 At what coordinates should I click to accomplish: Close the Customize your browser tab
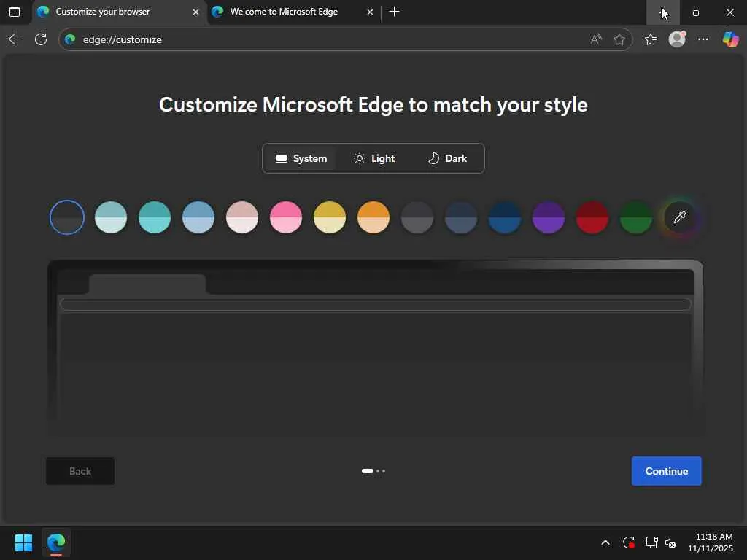point(196,12)
